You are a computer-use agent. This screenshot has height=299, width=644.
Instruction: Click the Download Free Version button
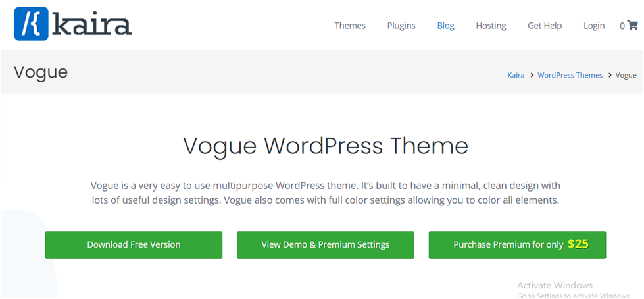(134, 245)
